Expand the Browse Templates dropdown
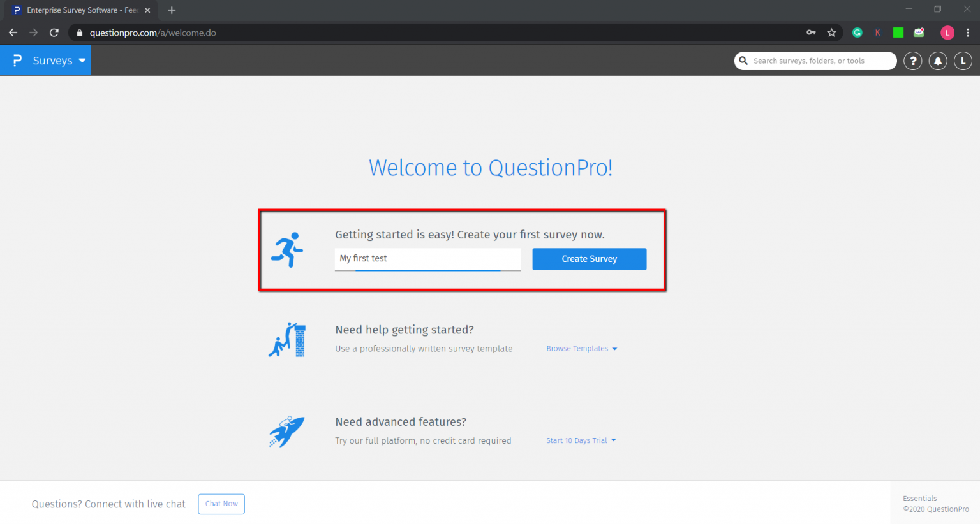Screen dimensions: 980x524 614,349
